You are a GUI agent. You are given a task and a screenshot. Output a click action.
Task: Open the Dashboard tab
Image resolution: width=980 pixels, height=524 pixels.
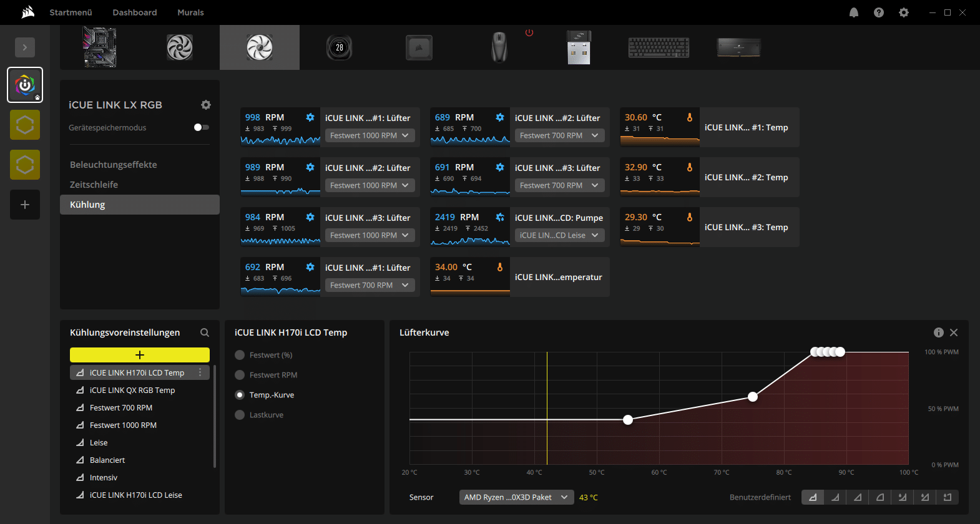(135, 12)
